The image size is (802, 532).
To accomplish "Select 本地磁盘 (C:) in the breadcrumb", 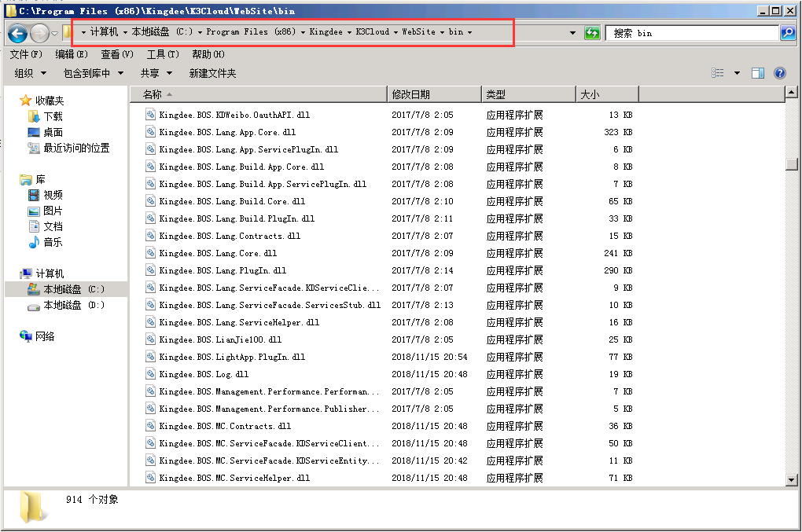I will [162, 31].
